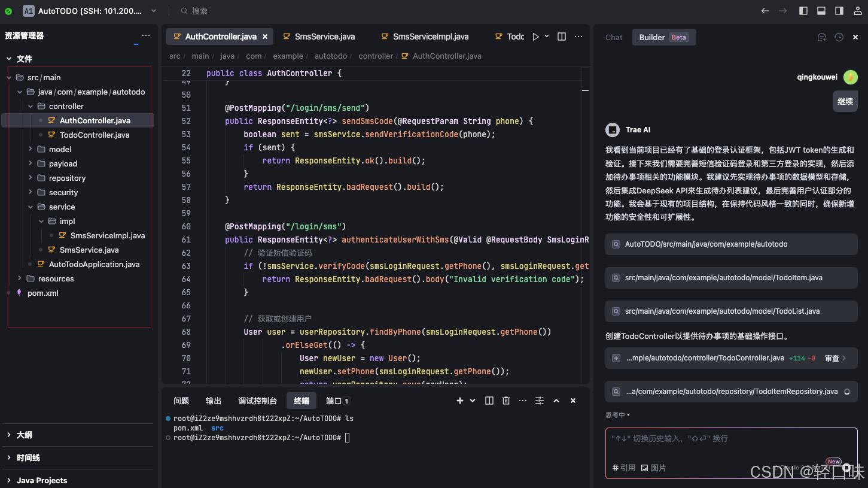The width and height of the screenshot is (868, 488).
Task: Start a new chat session icon
Action: (822, 37)
